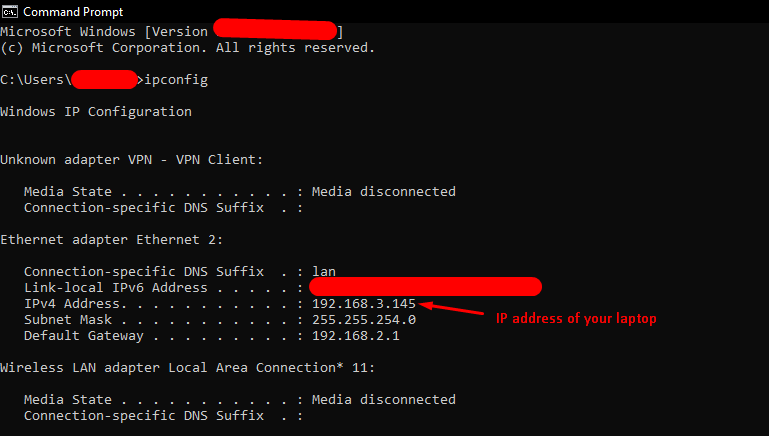Click Media disconnected under VPN Client adapter
The width and height of the screenshot is (769, 436).
383,191
